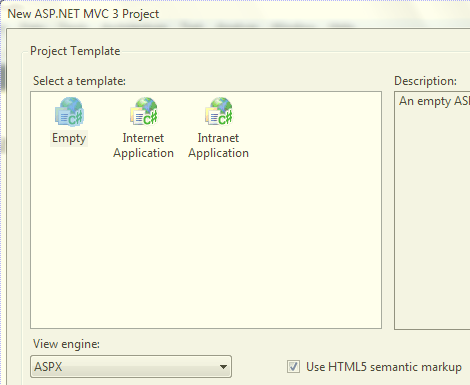Click the Use HTML5 semantic markup label

(x=384, y=367)
